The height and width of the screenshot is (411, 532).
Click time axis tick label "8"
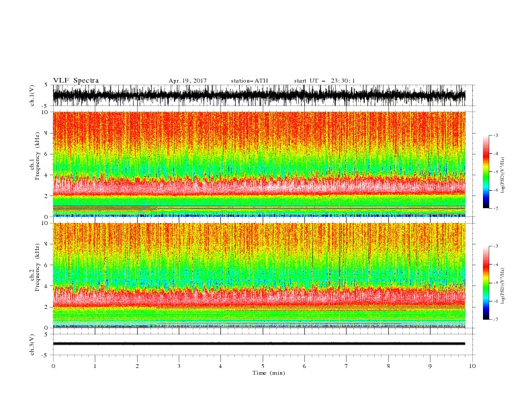pos(388,366)
